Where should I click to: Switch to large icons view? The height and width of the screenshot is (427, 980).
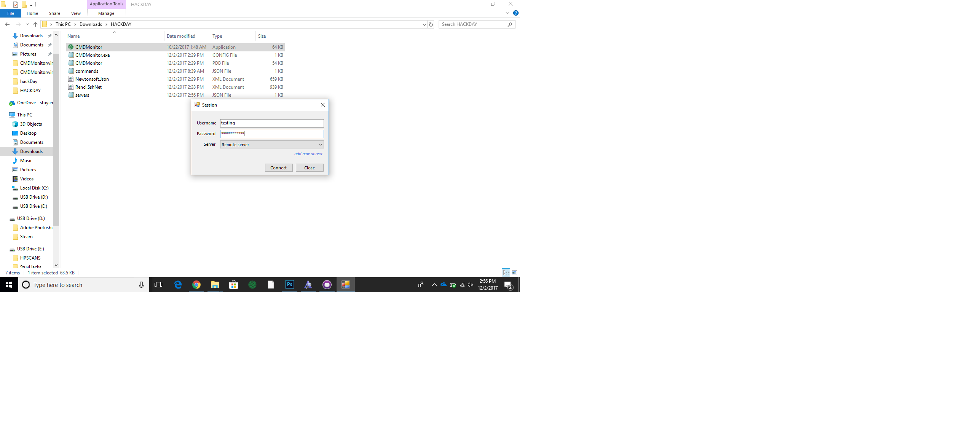[514, 272]
